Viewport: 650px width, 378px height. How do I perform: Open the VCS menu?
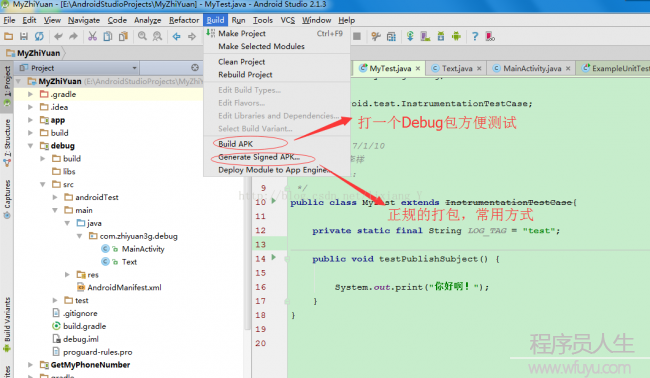click(x=288, y=20)
